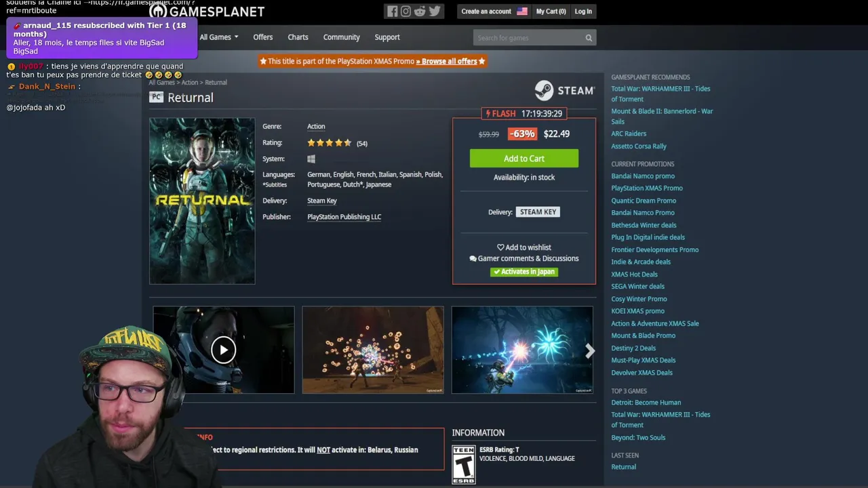Open Returnal under Last Seen
The image size is (868, 488).
click(x=623, y=467)
